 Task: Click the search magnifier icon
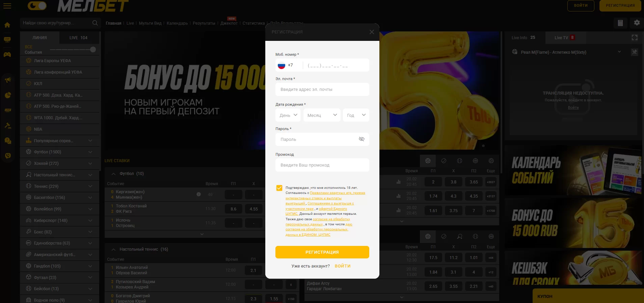point(95,23)
